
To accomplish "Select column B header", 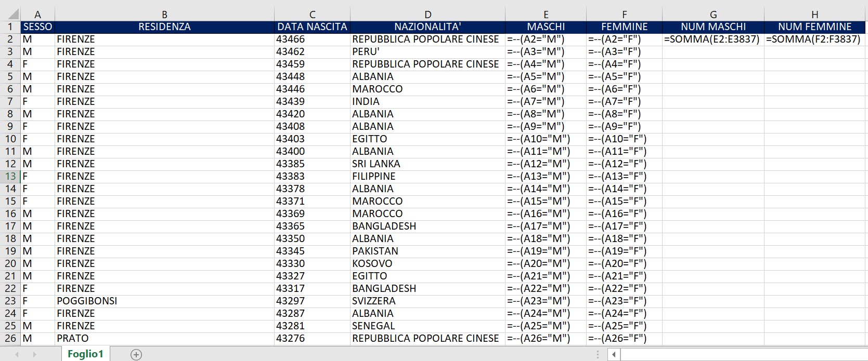I will click(164, 15).
